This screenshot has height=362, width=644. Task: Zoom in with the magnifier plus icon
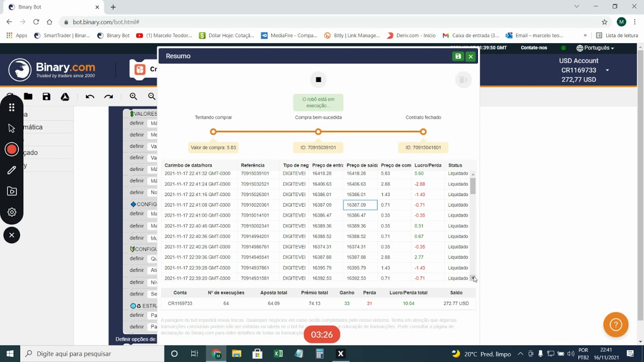133,97
